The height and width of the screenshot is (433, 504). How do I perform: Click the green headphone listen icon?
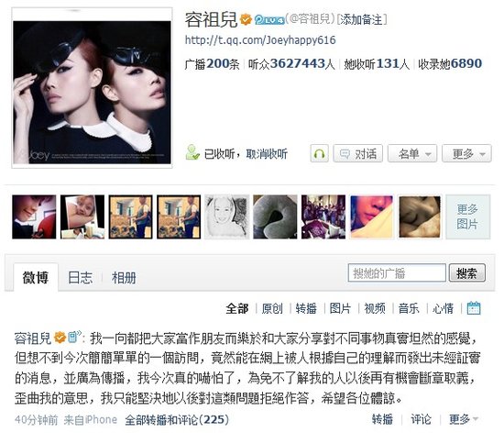[x=319, y=153]
